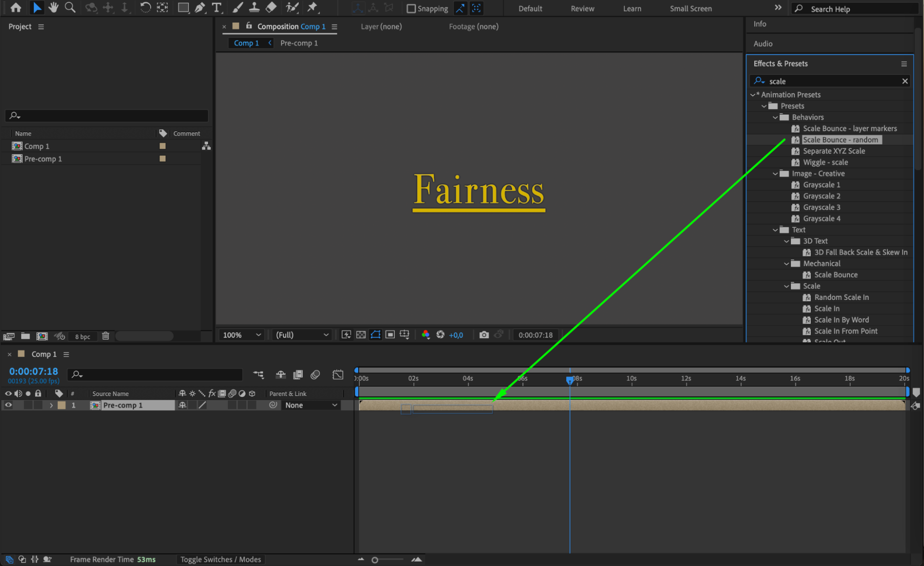This screenshot has width=924, height=566.
Task: Create a new composition from Project panel
Action: [x=42, y=336]
